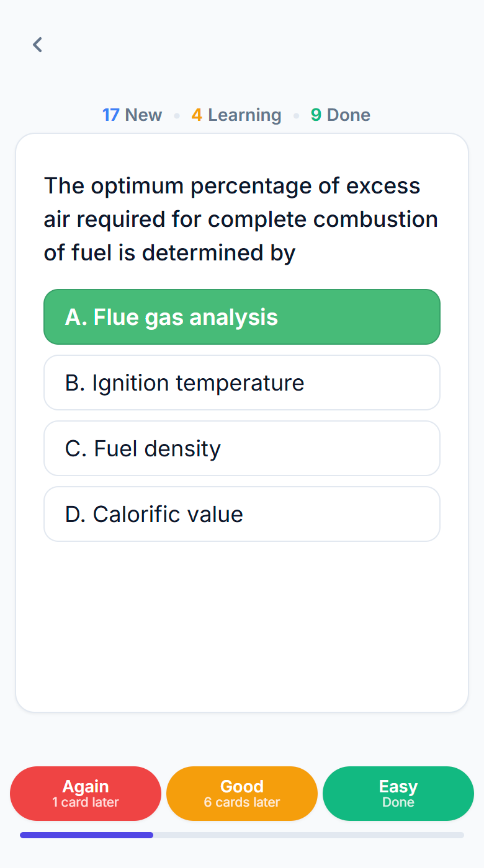
Task: Click the question text about excess air
Action: (241, 219)
